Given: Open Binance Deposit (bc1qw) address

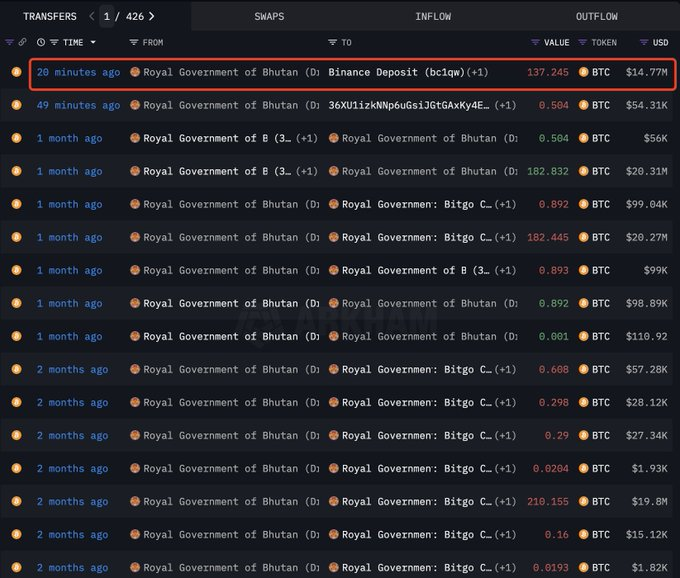Looking at the screenshot, I should tap(396, 72).
